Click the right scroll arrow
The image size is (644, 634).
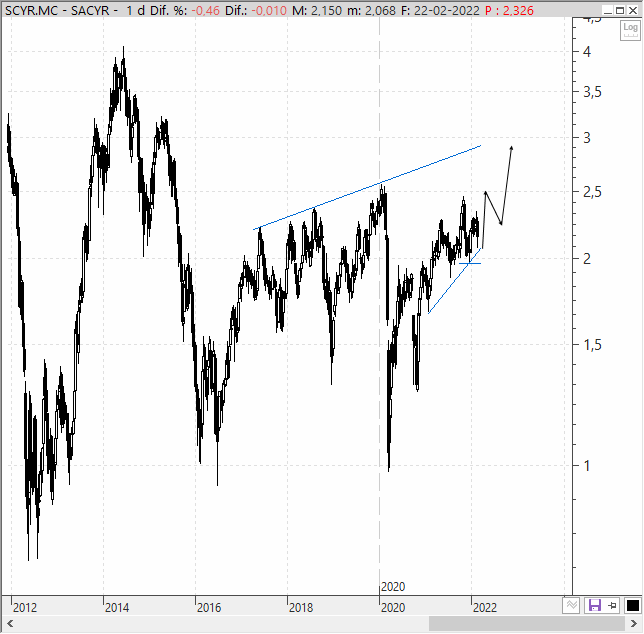(633, 624)
